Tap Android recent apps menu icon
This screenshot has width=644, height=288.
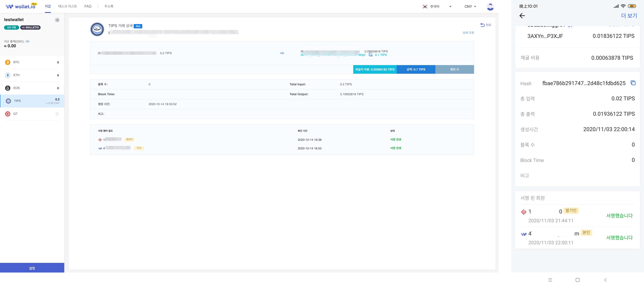(x=550, y=280)
